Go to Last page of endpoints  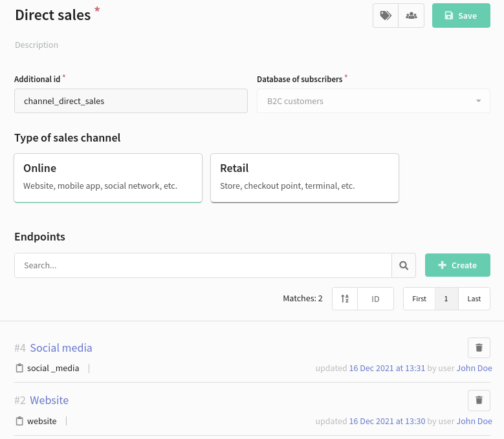coord(474,299)
